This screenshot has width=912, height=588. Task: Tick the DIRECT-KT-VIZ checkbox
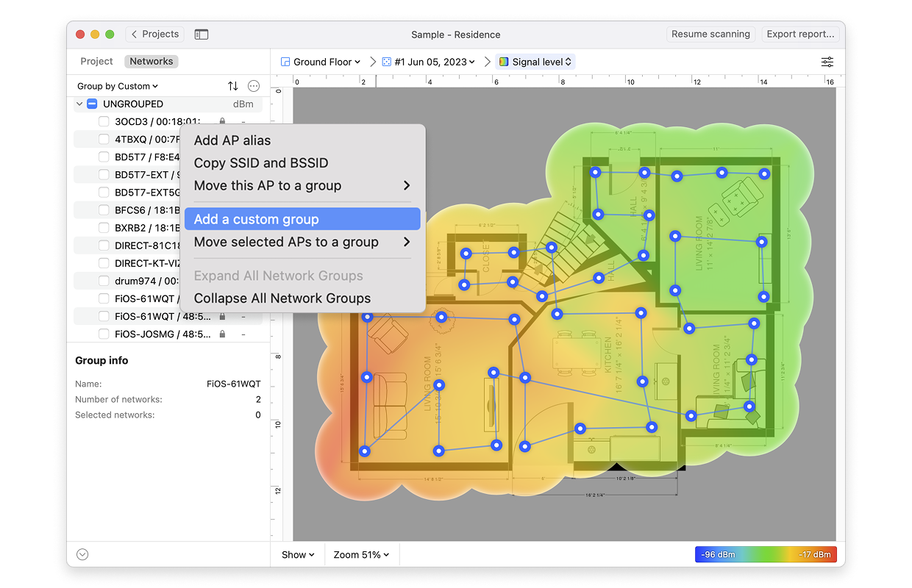coord(104,263)
